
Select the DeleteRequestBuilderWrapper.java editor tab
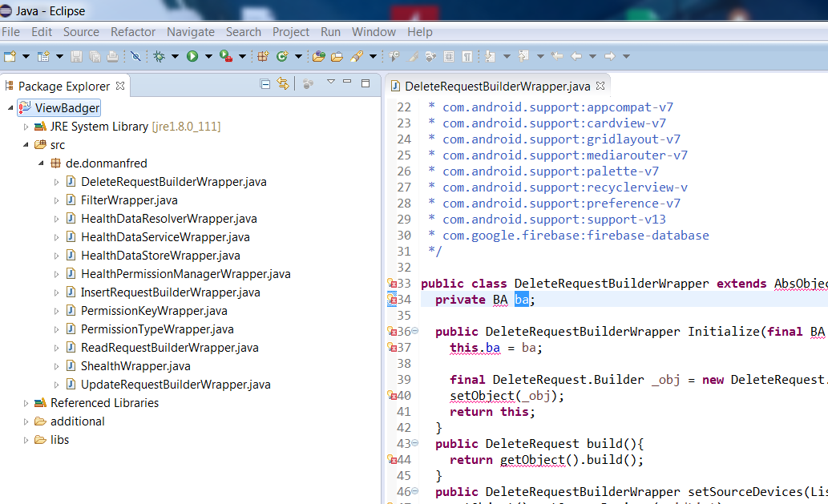498,86
